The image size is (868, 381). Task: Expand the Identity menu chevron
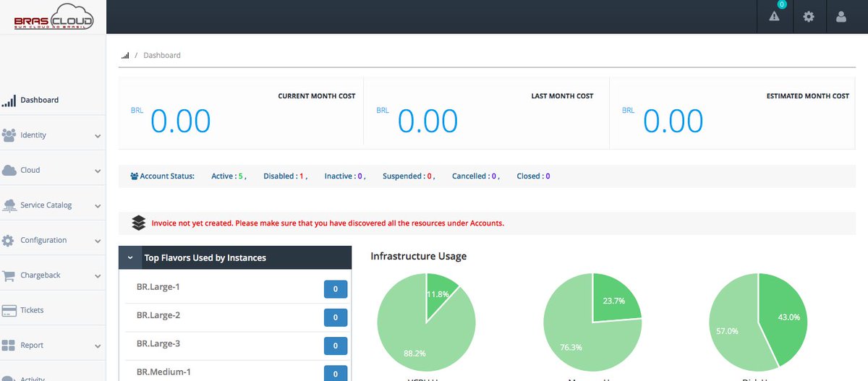pos(98,136)
